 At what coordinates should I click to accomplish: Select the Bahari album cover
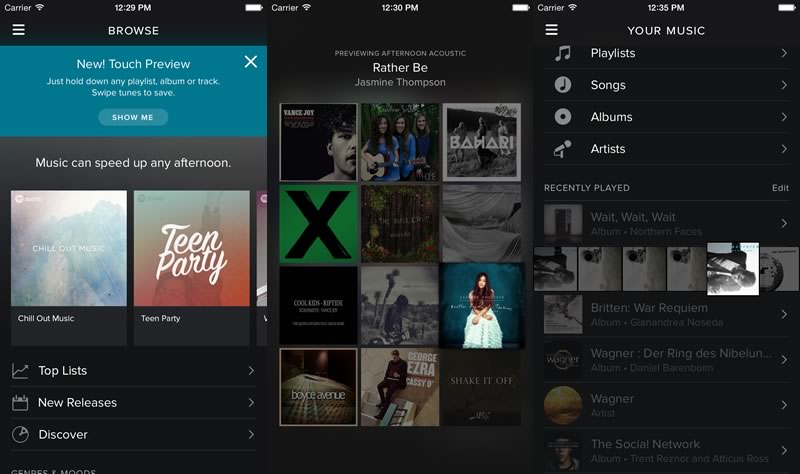pos(482,142)
